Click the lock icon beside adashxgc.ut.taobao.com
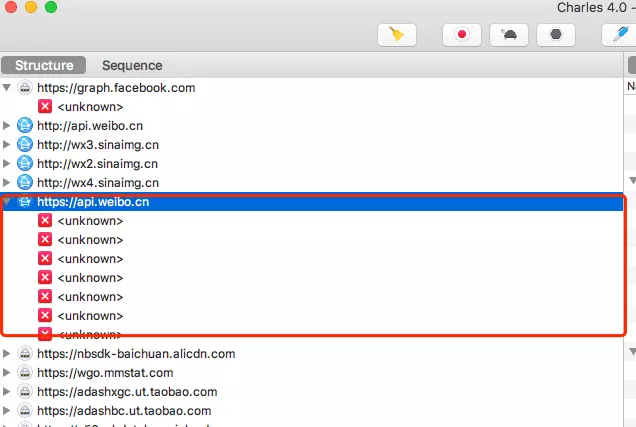The height and width of the screenshot is (427, 636). [25, 392]
